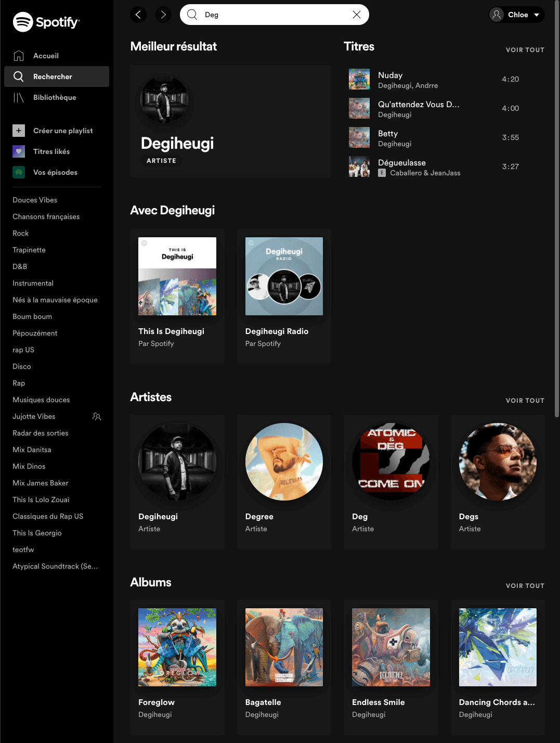
Task: Click Voir tout next to Albums
Action: (x=525, y=586)
